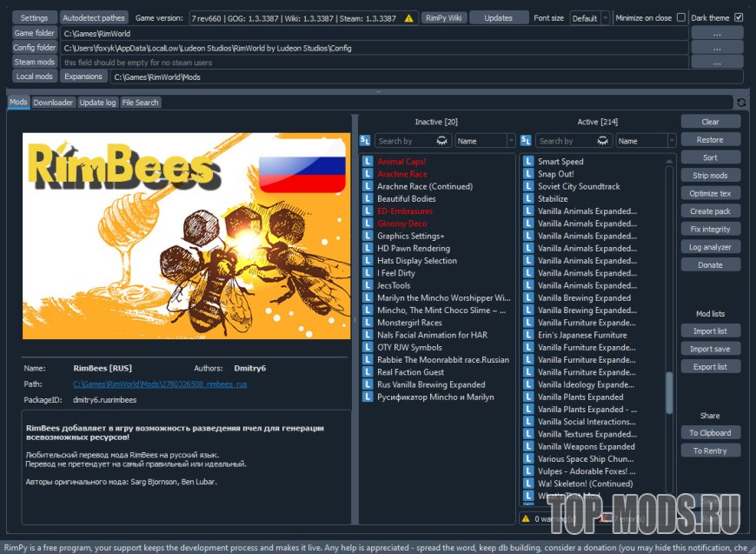This screenshot has height=554, width=756.
Task: Click the eye icon in Active search box
Action: pyautogui.click(x=601, y=141)
